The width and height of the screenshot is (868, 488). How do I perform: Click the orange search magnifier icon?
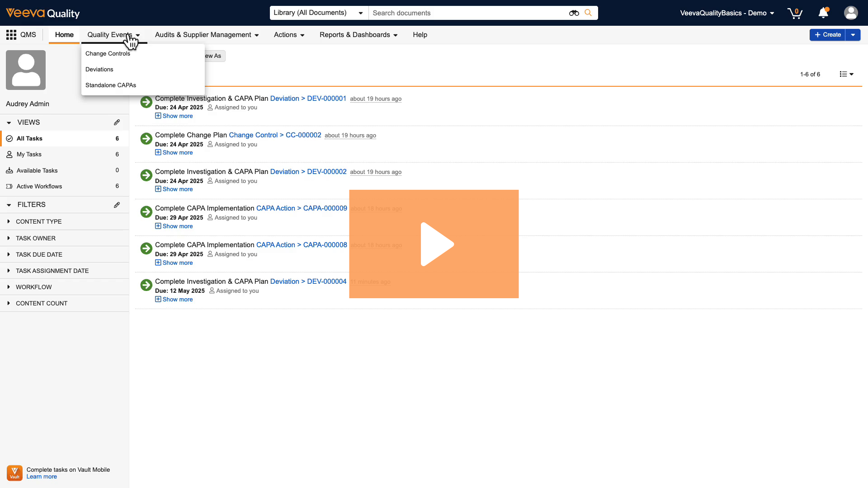(588, 13)
